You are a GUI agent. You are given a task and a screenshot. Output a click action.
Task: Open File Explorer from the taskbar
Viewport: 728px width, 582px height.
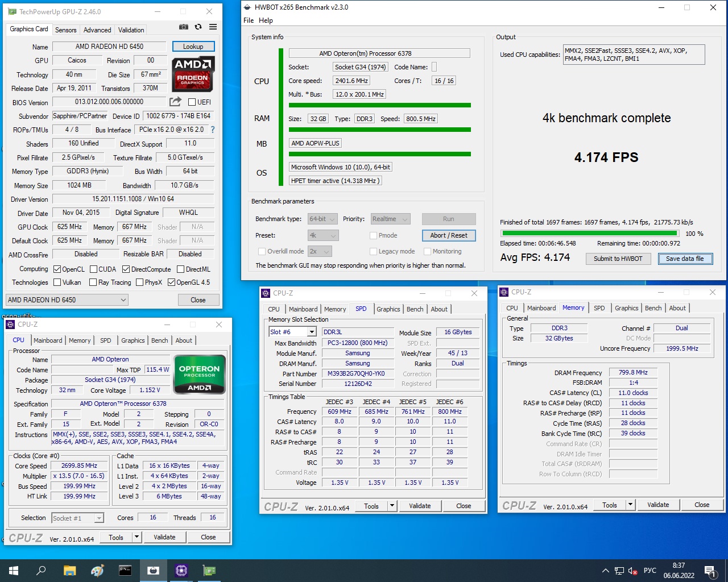pos(69,571)
